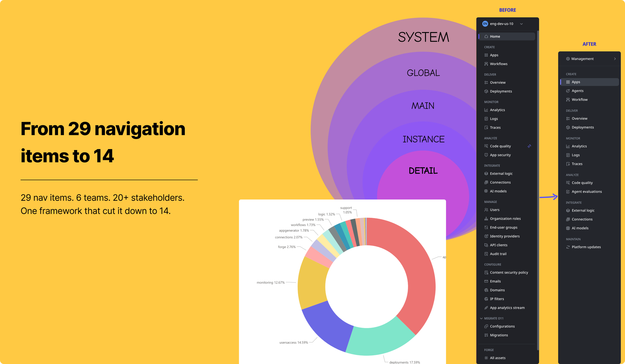Open All assets under Forge
Viewport: 625px width, 364px height.
497,358
